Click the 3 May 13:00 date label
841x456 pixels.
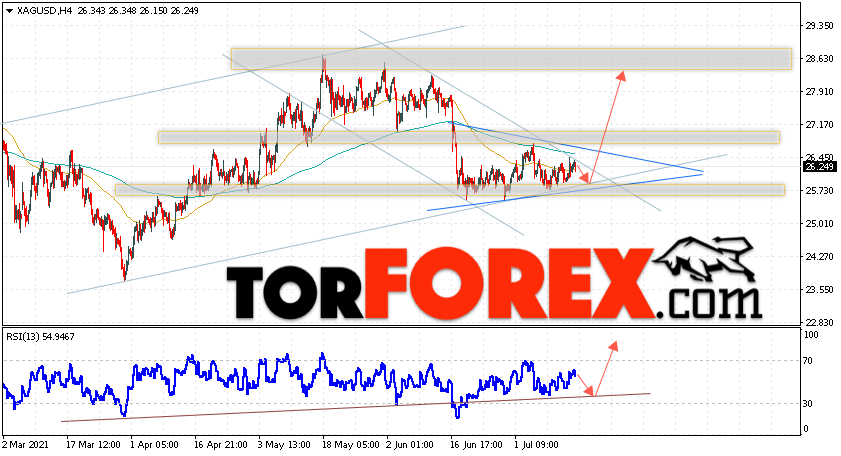coord(284,445)
